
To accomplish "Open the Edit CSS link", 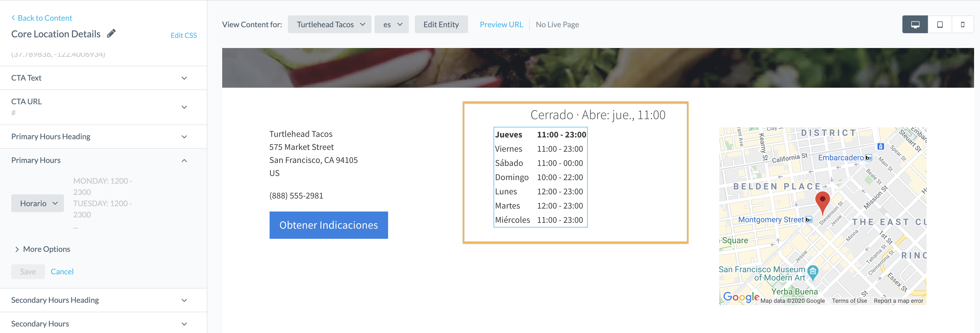I will coord(183,35).
